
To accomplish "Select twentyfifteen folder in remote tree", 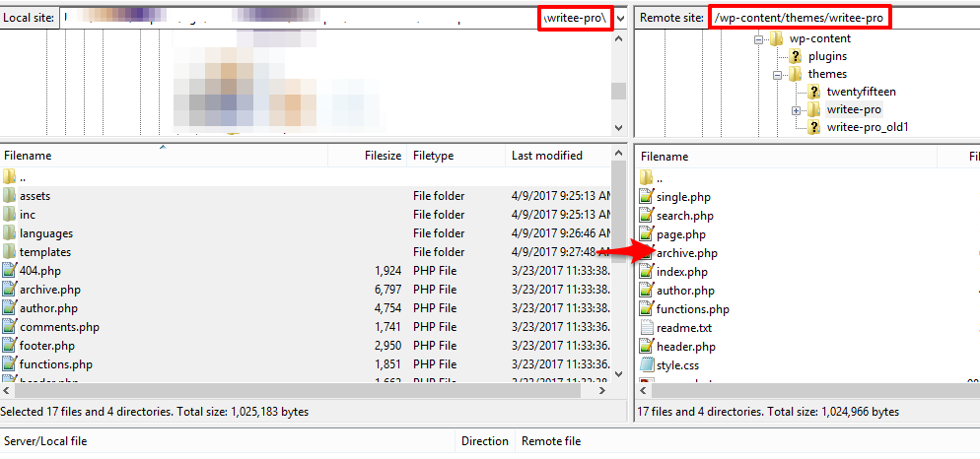I will pyautogui.click(x=862, y=92).
